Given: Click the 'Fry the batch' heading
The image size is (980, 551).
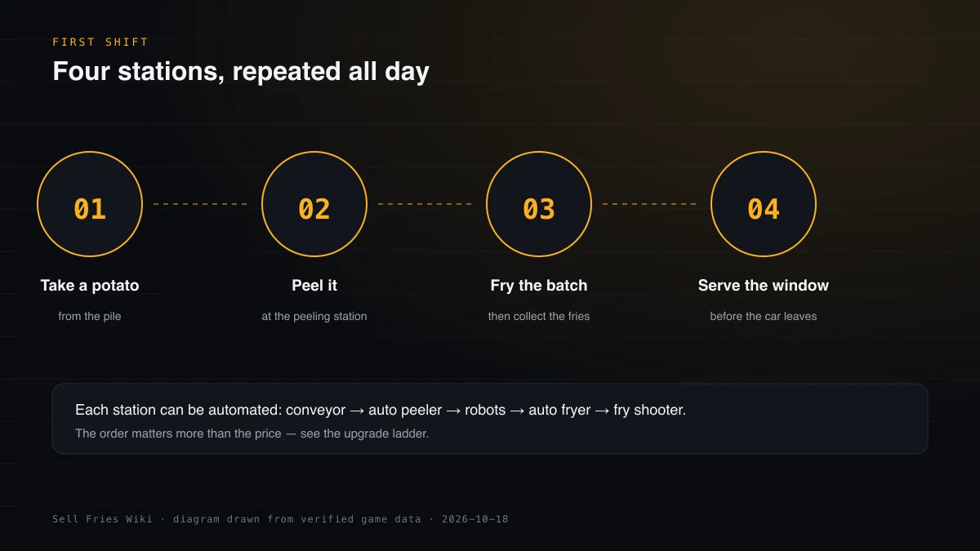Looking at the screenshot, I should coord(539,286).
